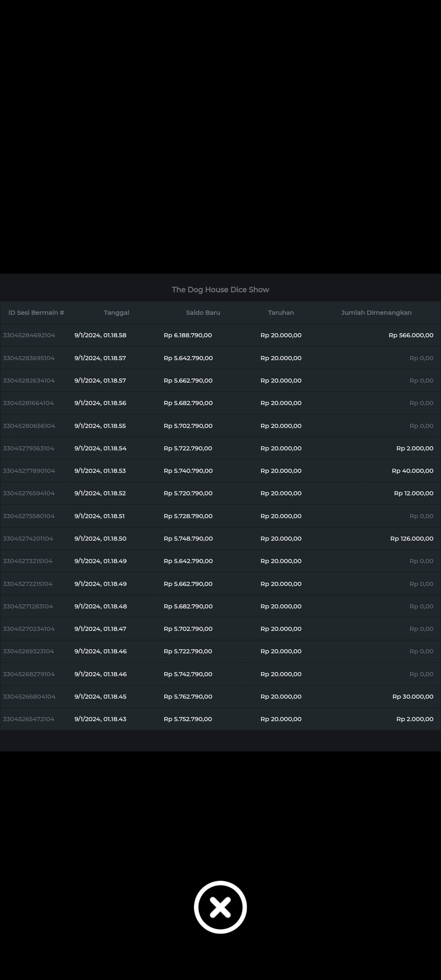Select the entry dated 9/1/2024, 01.18.43
Viewport: 441px width, 980px height.
[x=100, y=719]
